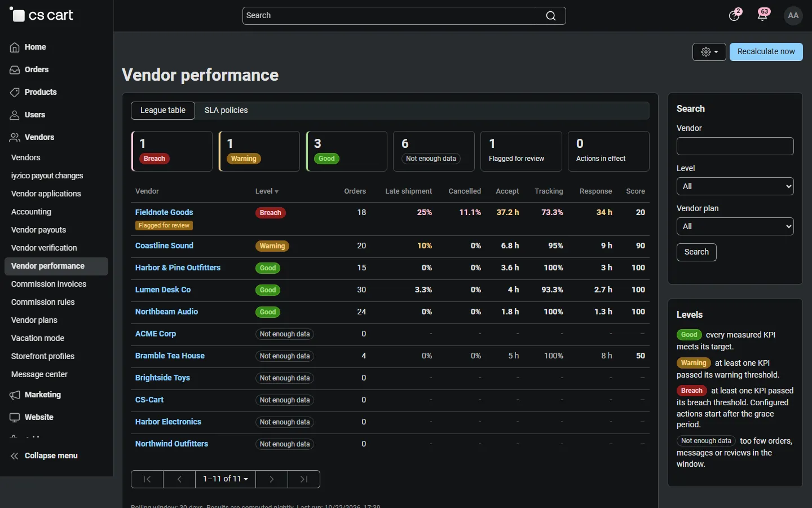Open Website via the monitor icon

[x=15, y=418]
